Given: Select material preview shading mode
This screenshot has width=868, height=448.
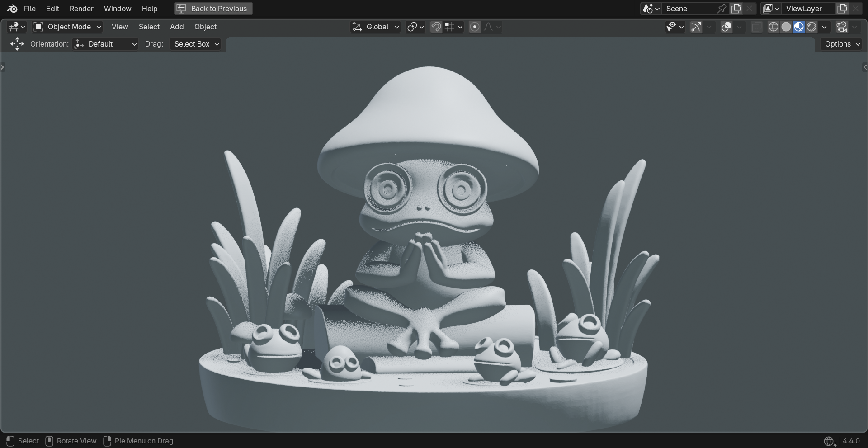Looking at the screenshot, I should pyautogui.click(x=799, y=27).
